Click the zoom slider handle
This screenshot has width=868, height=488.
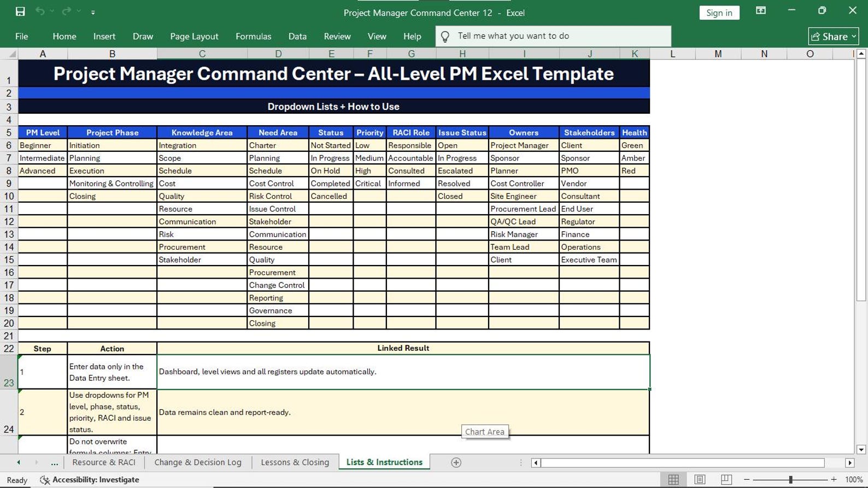click(790, 479)
